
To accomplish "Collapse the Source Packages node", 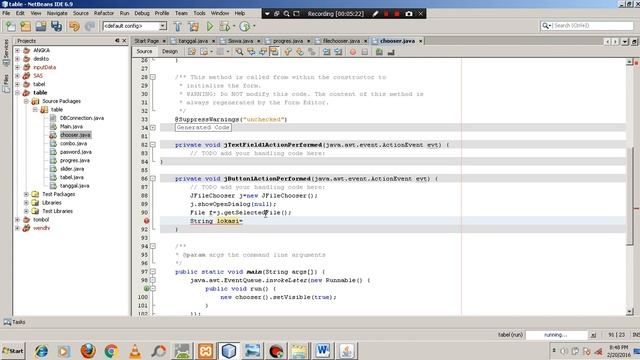I will point(26,101).
